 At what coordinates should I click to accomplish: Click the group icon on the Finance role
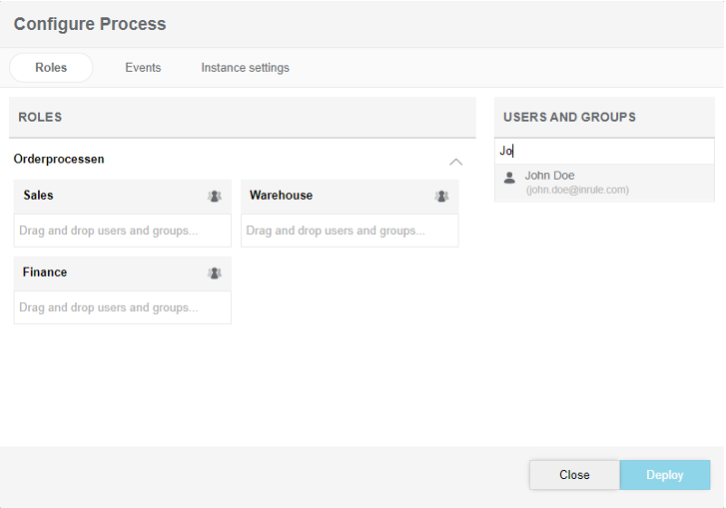pyautogui.click(x=214, y=273)
